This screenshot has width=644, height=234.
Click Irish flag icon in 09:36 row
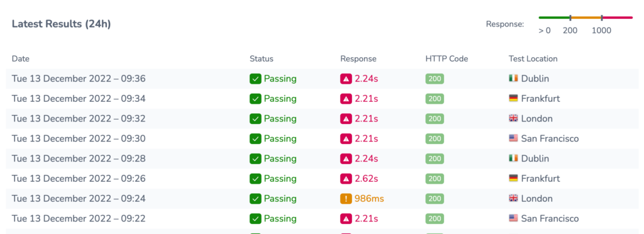[513, 79]
